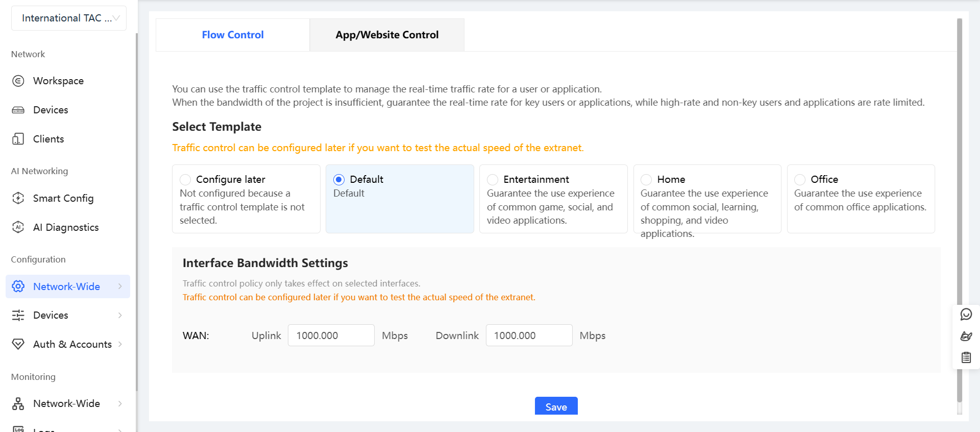Click the Smart Config icon
Screen dimensions: 980x432
point(18,198)
